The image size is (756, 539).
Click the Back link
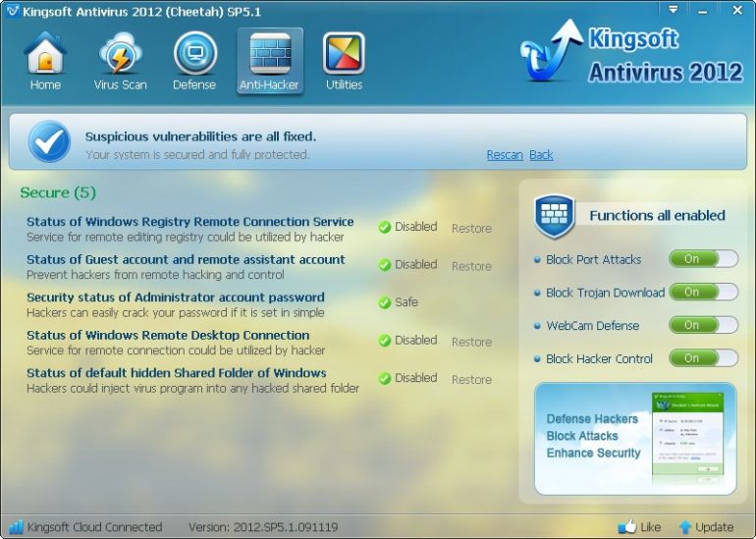coord(541,155)
